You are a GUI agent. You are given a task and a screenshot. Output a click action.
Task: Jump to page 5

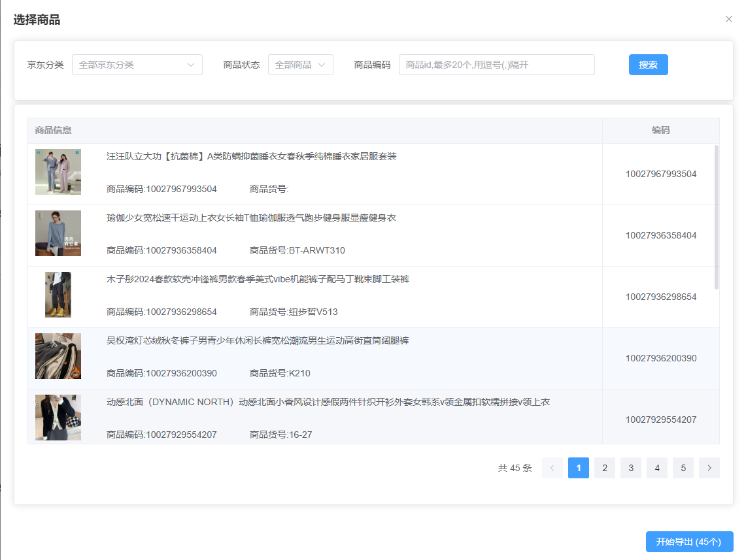683,468
